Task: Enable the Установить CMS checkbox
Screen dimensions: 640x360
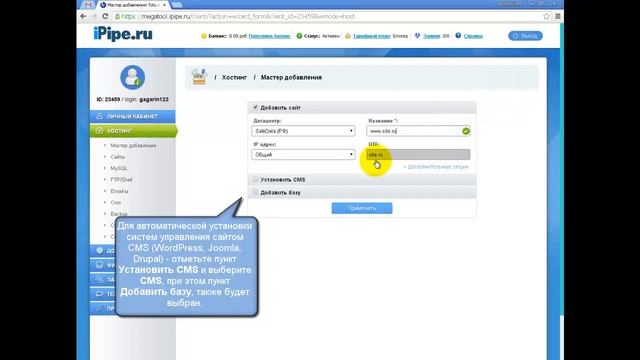Action: pyautogui.click(x=256, y=179)
